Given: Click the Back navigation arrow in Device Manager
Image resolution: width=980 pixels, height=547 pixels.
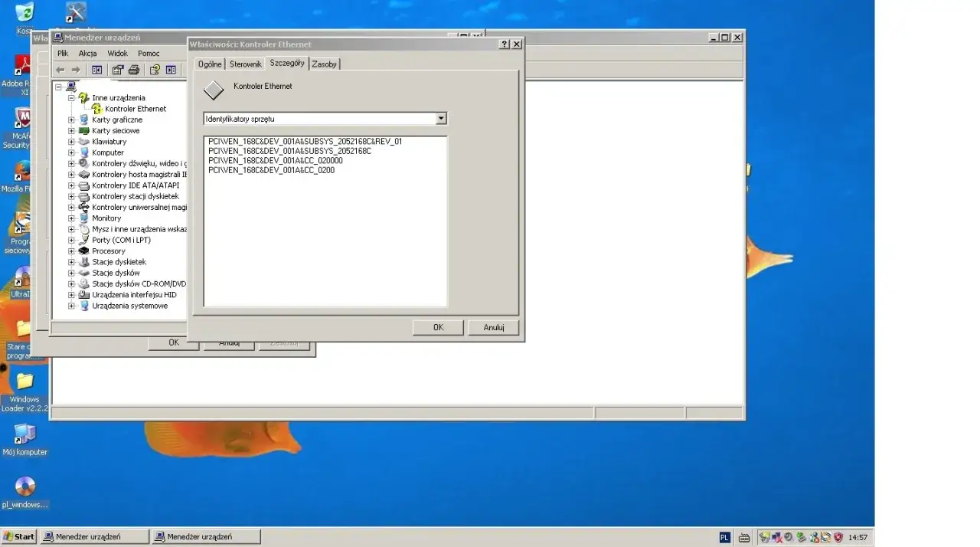Looking at the screenshot, I should click(x=60, y=70).
